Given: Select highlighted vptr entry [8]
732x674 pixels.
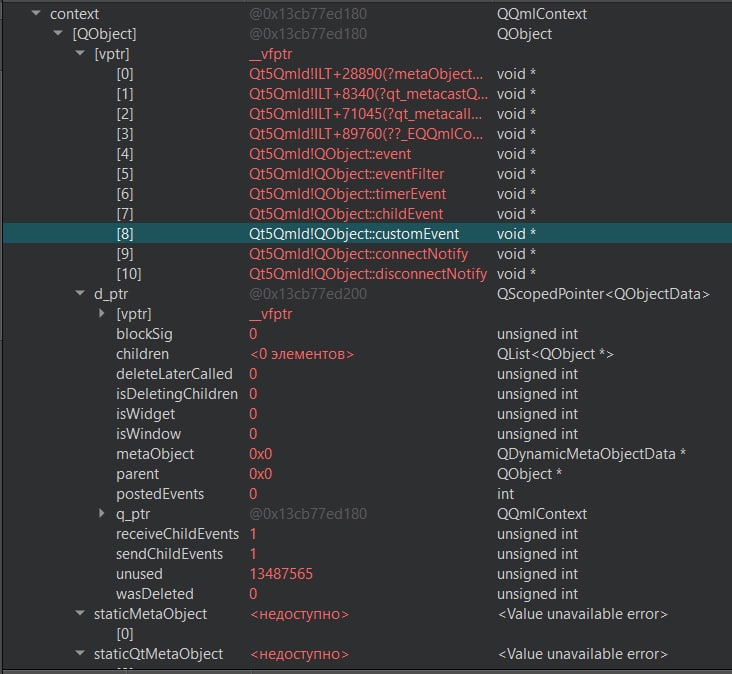Looking at the screenshot, I should click(x=367, y=234).
